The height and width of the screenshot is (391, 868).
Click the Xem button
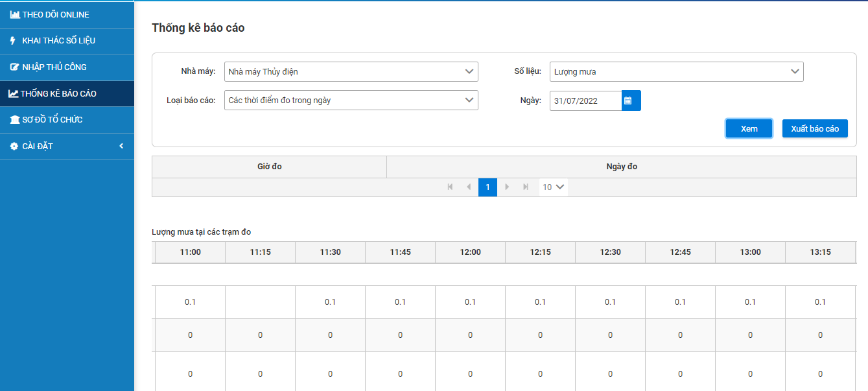749,128
